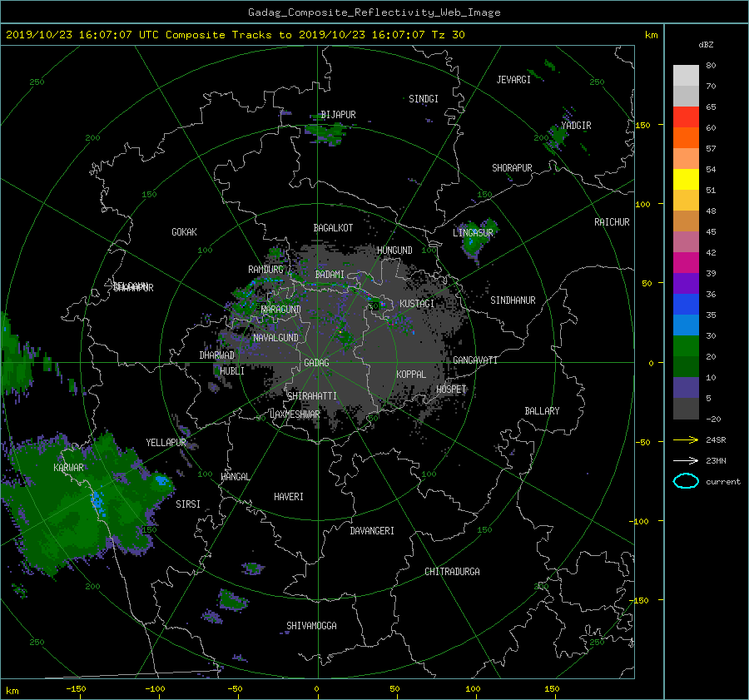Image resolution: width=749 pixels, height=700 pixels.
Task: Click the BADAMI city label
Action: pyautogui.click(x=330, y=275)
